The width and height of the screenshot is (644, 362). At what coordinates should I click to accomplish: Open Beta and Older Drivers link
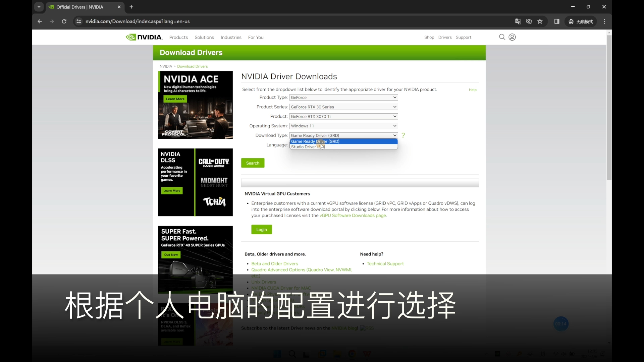[275, 264]
